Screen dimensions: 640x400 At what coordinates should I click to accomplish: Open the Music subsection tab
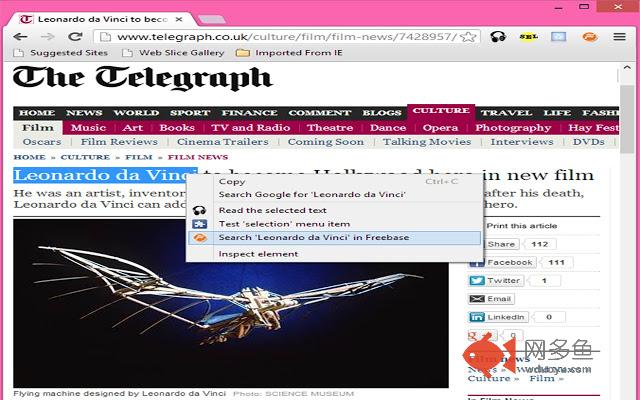click(x=88, y=128)
